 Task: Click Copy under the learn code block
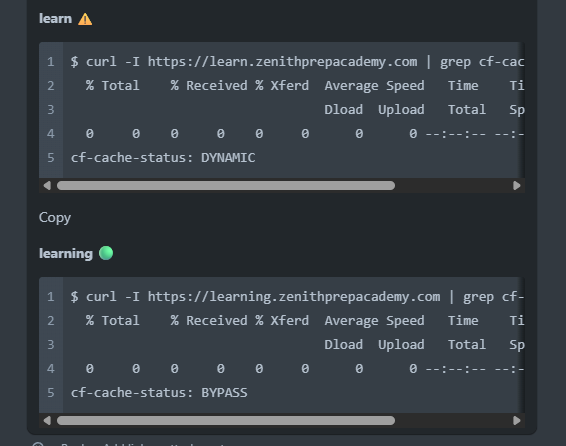coord(55,218)
